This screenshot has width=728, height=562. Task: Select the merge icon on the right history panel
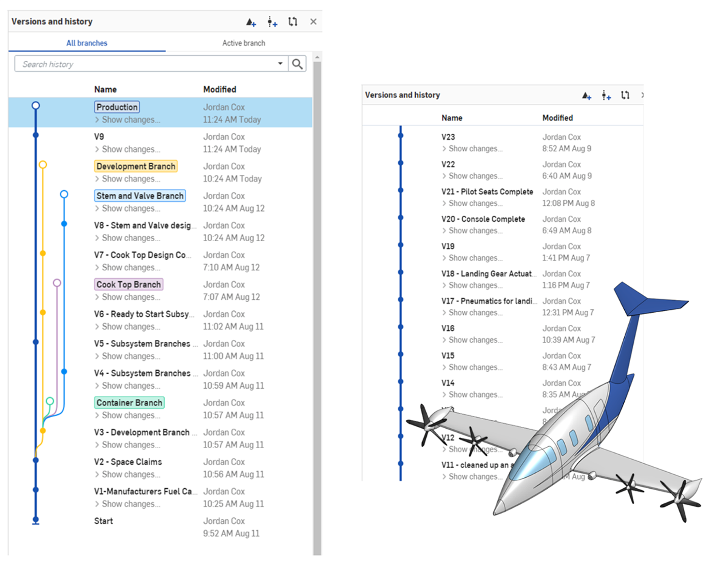pyautogui.click(x=625, y=95)
